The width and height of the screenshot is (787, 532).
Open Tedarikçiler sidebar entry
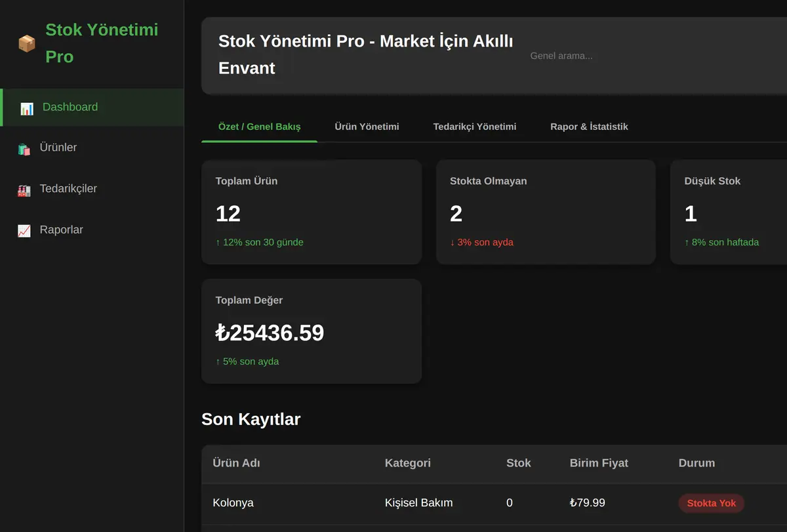[92, 189]
